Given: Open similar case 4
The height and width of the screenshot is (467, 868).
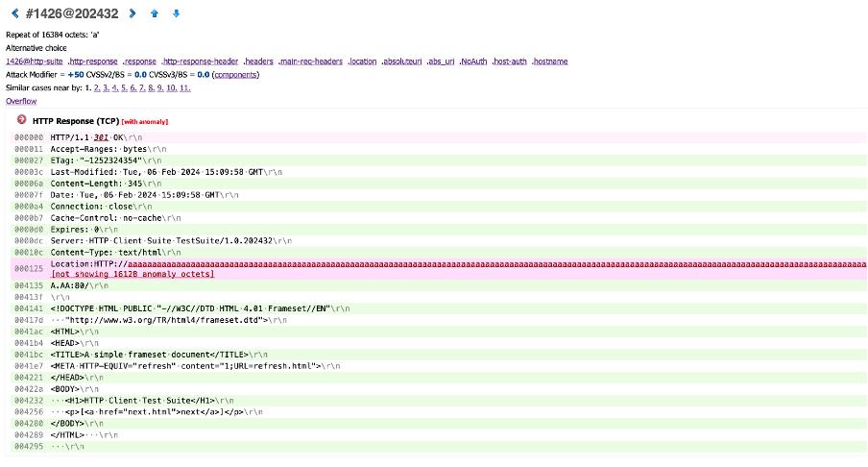Looking at the screenshot, I should (115, 88).
